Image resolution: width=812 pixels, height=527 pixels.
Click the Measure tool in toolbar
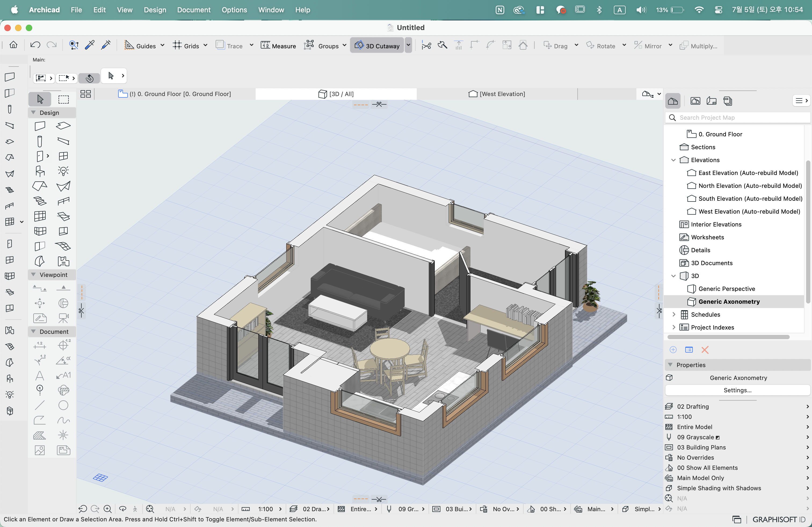click(x=278, y=46)
